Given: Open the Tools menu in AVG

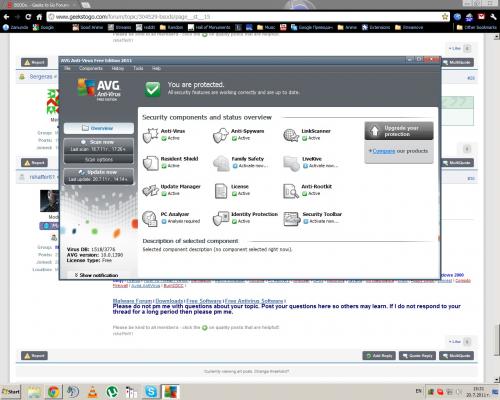Looking at the screenshot, I should point(138,68).
